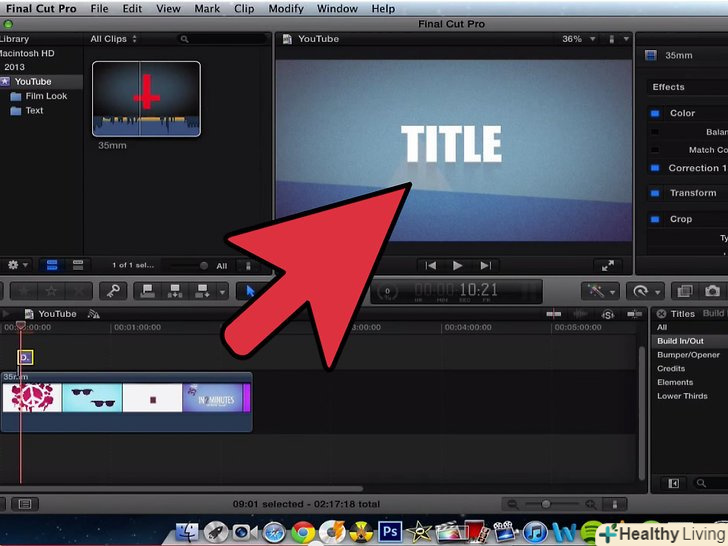The height and width of the screenshot is (546, 728).
Task: Click the timeline zoom-out magnifier
Action: pyautogui.click(x=512, y=504)
